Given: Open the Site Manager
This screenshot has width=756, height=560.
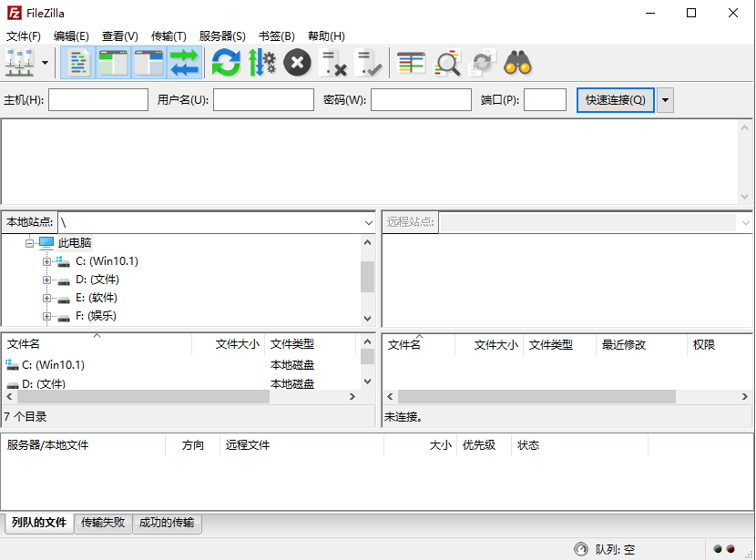Looking at the screenshot, I should (20, 62).
